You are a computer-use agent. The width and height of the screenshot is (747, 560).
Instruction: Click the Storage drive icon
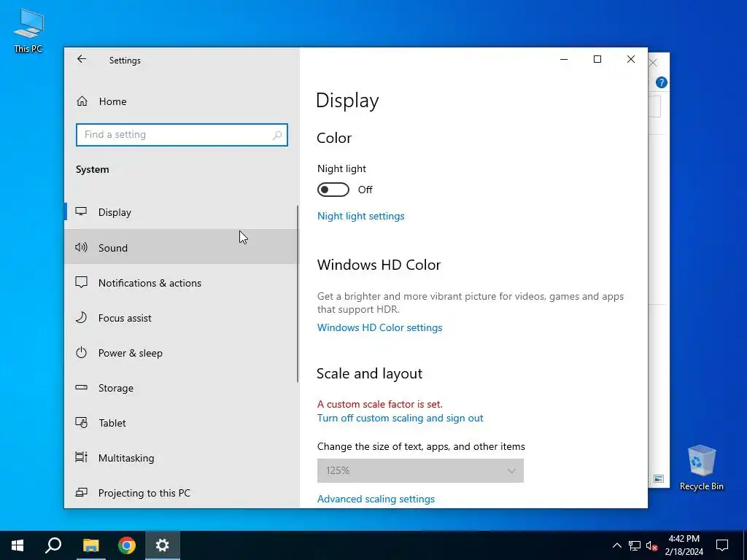tap(81, 387)
